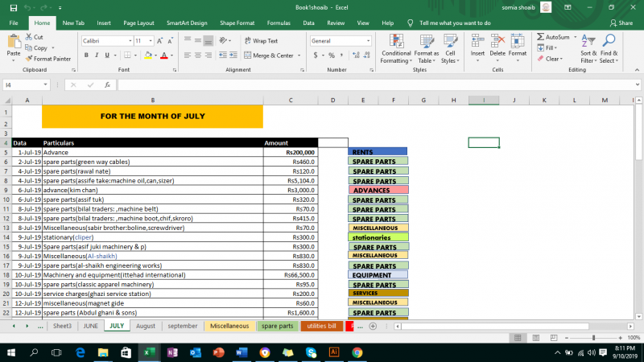Click the Insert cells icon
The height and width of the screenshot is (362, 644).
(x=477, y=42)
